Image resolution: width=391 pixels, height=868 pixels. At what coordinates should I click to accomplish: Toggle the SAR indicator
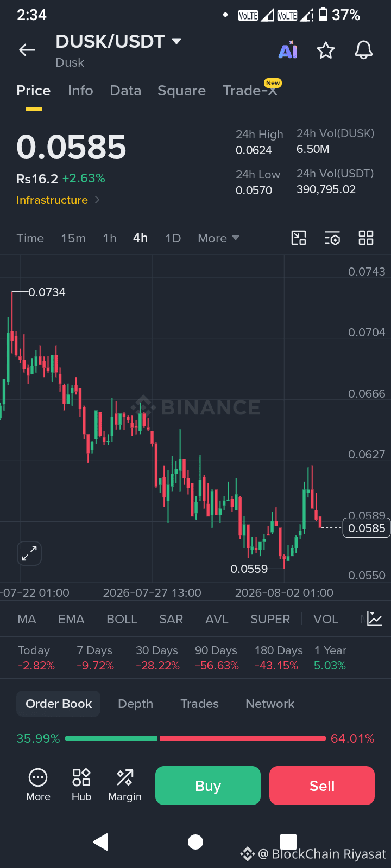click(x=171, y=619)
